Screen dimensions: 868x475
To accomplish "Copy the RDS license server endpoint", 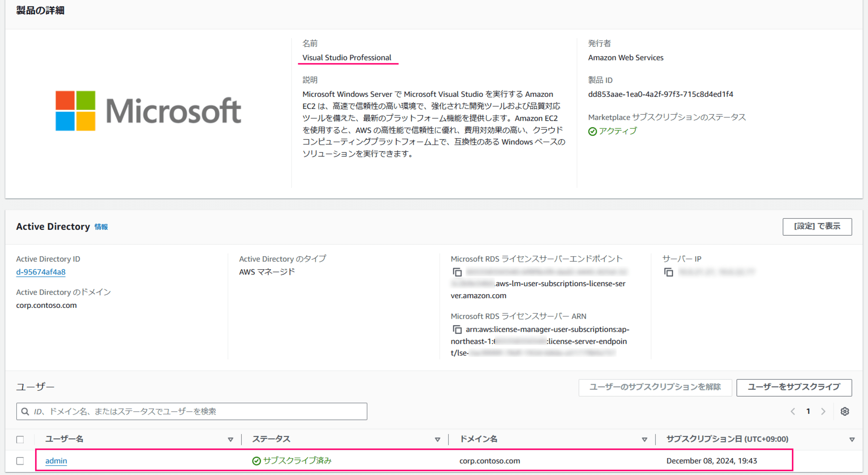I will click(457, 272).
